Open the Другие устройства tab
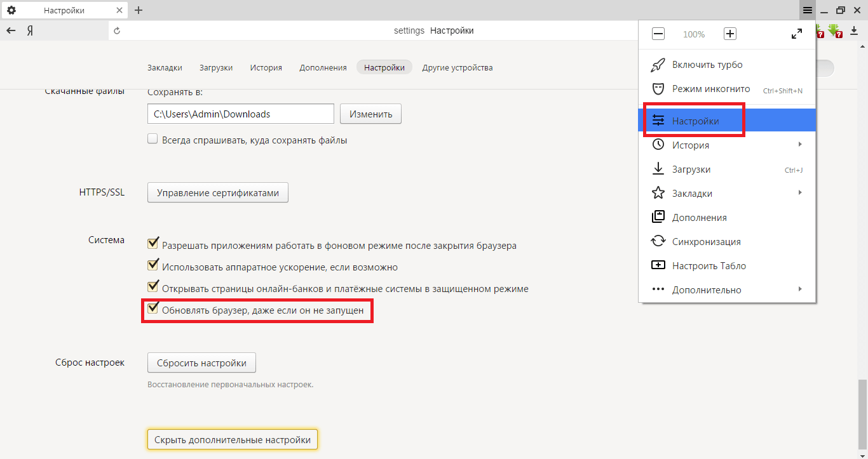This screenshot has width=868, height=459. pyautogui.click(x=458, y=67)
